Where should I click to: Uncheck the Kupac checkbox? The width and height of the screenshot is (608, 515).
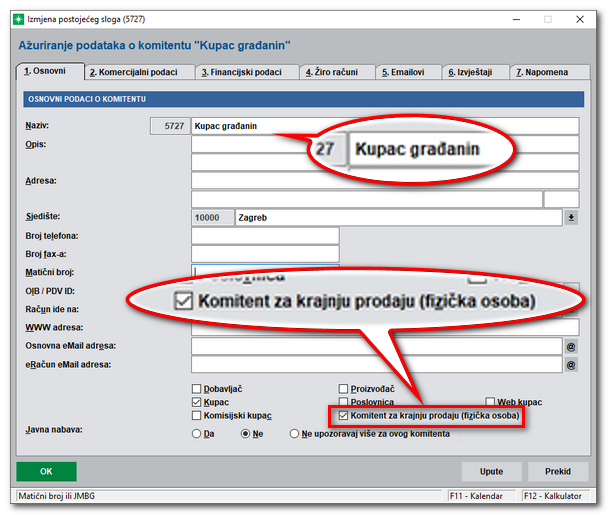click(196, 401)
